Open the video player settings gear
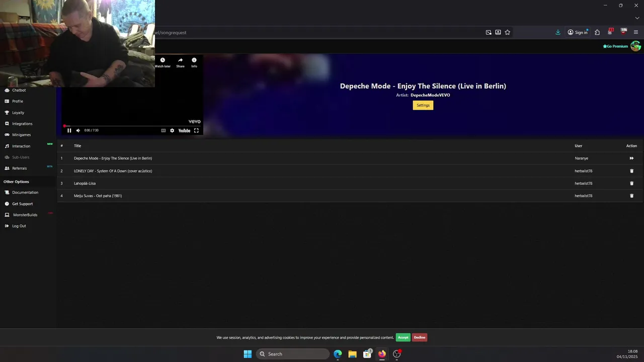The image size is (644, 362). (172, 130)
